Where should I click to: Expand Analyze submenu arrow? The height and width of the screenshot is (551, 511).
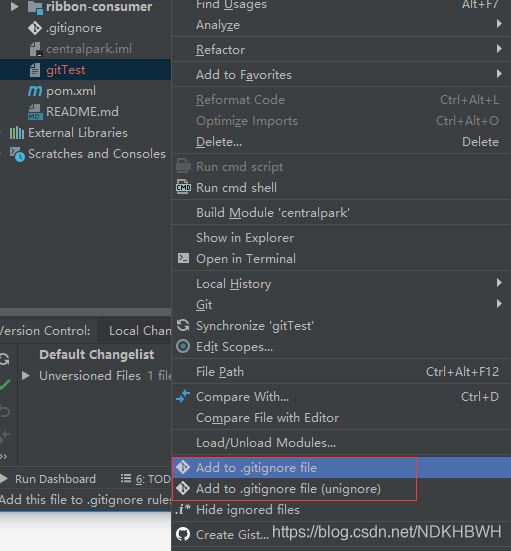(x=499, y=24)
